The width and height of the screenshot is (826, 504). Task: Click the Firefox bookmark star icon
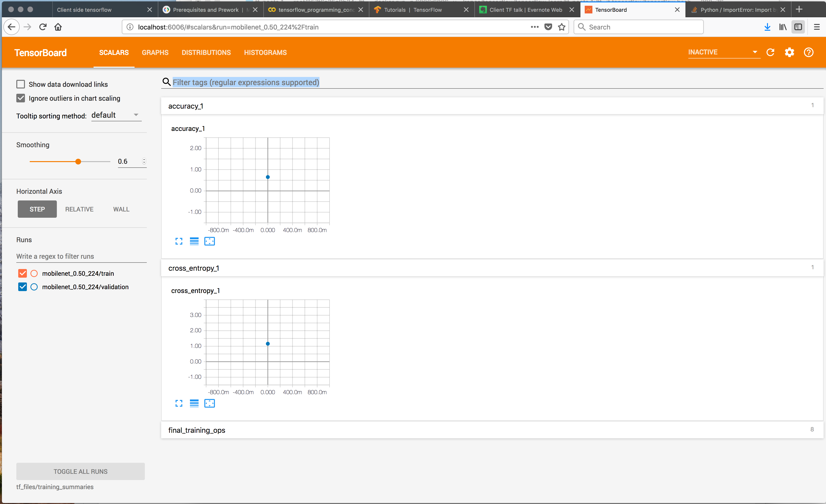[x=561, y=27]
